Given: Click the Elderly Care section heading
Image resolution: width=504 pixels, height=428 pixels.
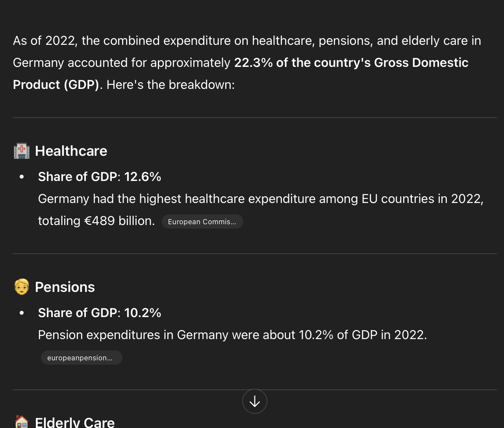Looking at the screenshot, I should [75, 422].
